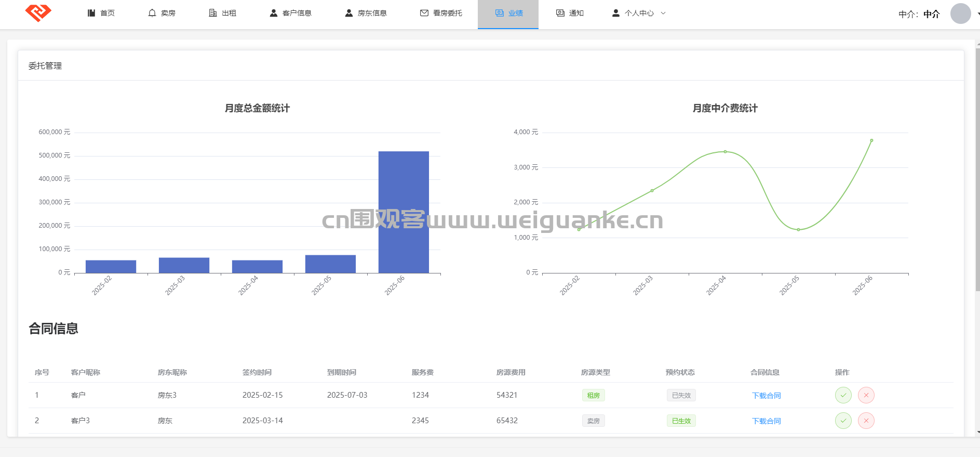This screenshot has height=457, width=980.
Task: Click the 2345 service fee cell
Action: (x=420, y=421)
